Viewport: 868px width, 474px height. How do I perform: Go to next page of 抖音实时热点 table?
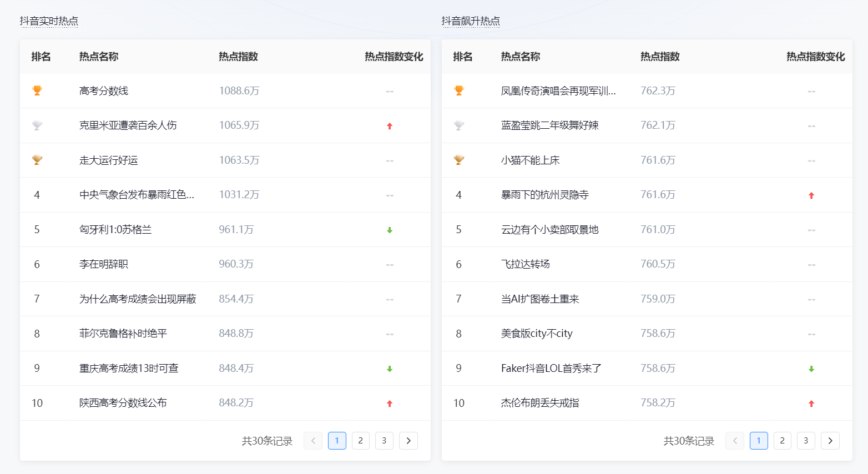tap(408, 440)
